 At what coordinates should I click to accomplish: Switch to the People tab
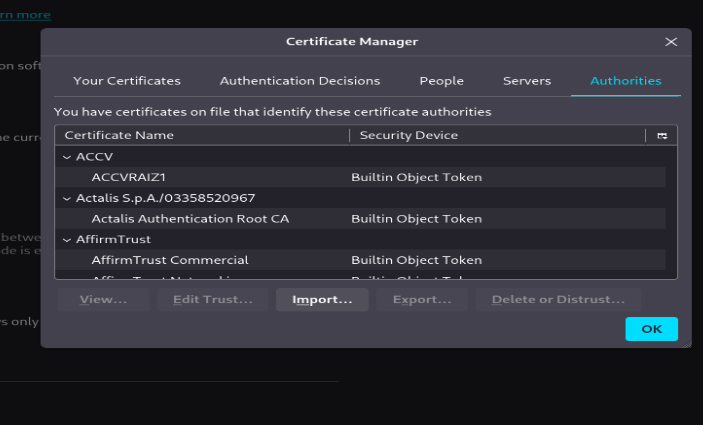(x=441, y=81)
